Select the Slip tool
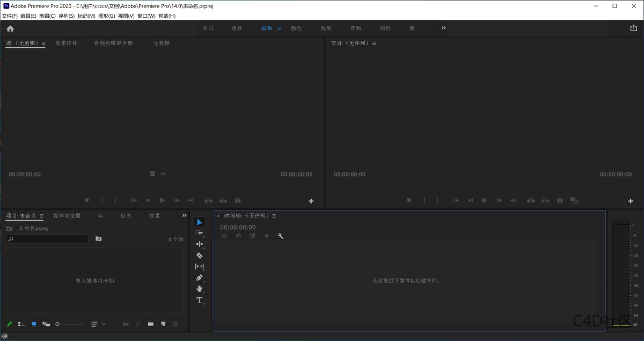 click(x=199, y=266)
